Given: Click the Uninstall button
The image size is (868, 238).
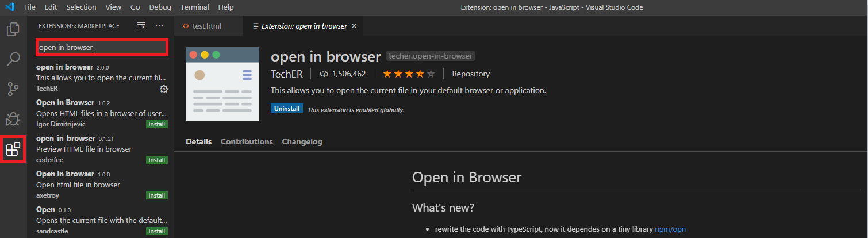Looking at the screenshot, I should tap(287, 109).
